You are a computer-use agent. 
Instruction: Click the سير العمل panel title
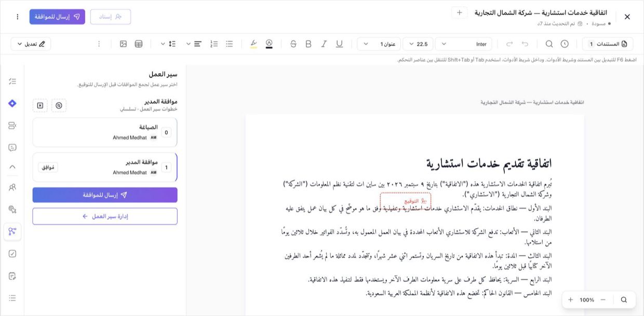click(163, 74)
